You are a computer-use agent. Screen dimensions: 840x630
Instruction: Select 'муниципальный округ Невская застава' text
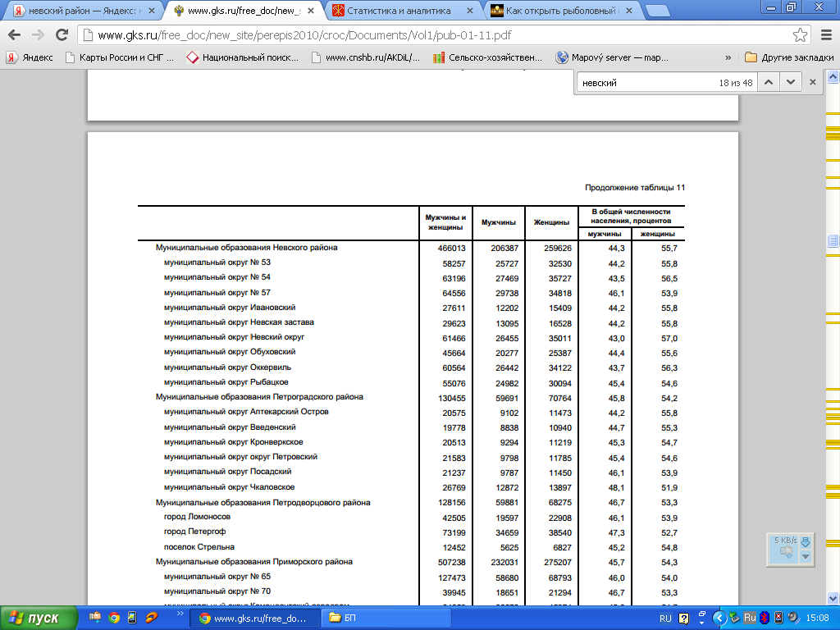239,322
